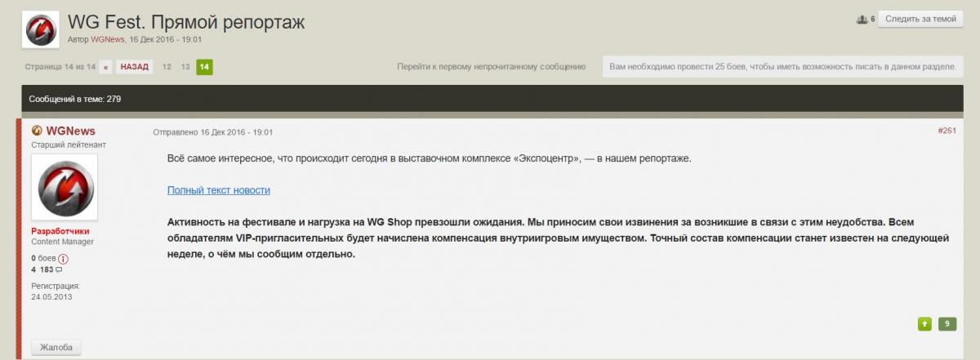Click the 'Следить за темой' button
The width and height of the screenshot is (980, 360).
920,19
